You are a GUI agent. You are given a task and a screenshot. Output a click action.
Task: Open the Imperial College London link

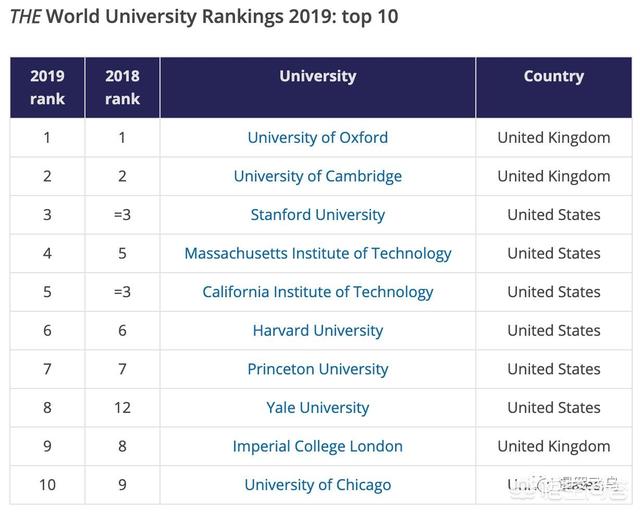pyautogui.click(x=317, y=446)
